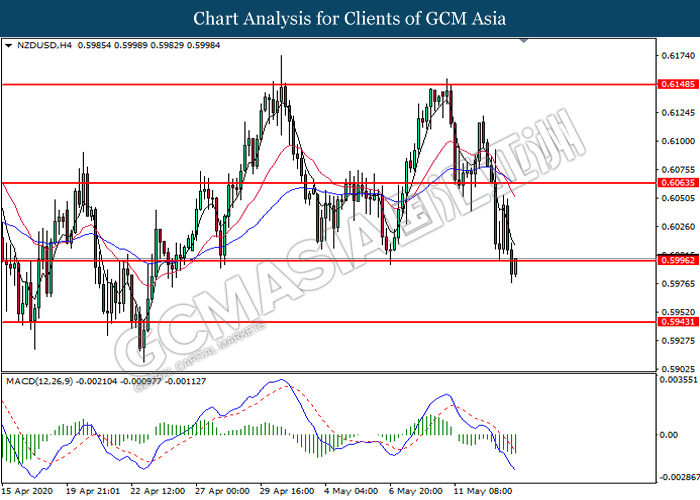Image resolution: width=700 pixels, height=500 pixels.
Task: Click the 0.60505 price axis label
Action: [x=678, y=198]
